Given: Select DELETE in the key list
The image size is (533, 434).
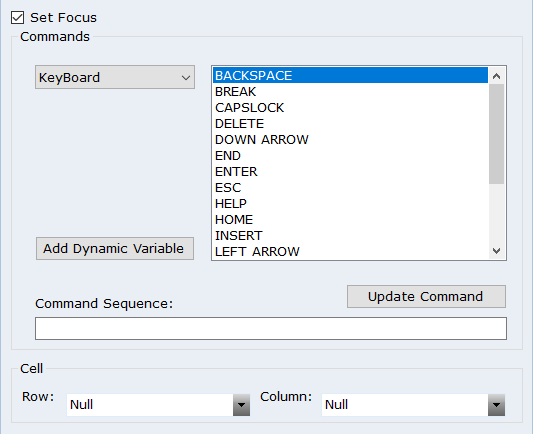Looking at the screenshot, I should tap(350, 123).
